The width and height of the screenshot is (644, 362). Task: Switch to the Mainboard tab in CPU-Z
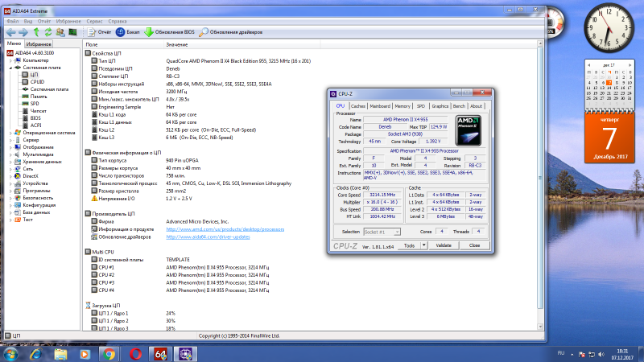[379, 105]
